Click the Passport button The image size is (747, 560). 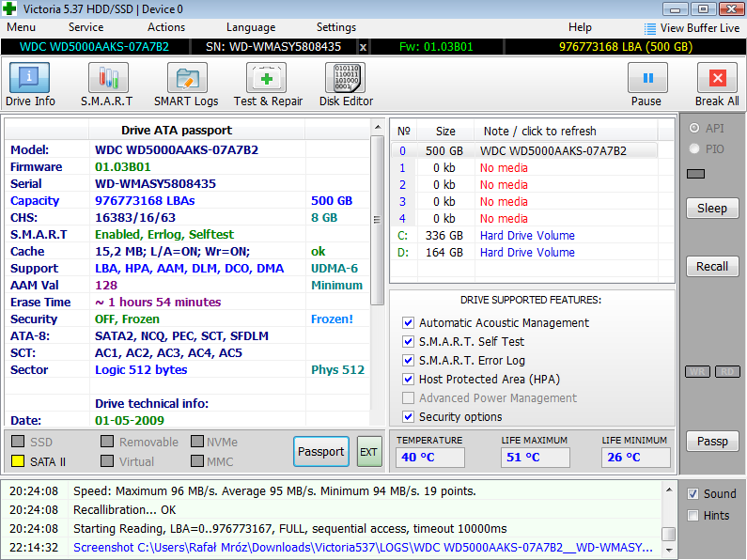point(320,452)
